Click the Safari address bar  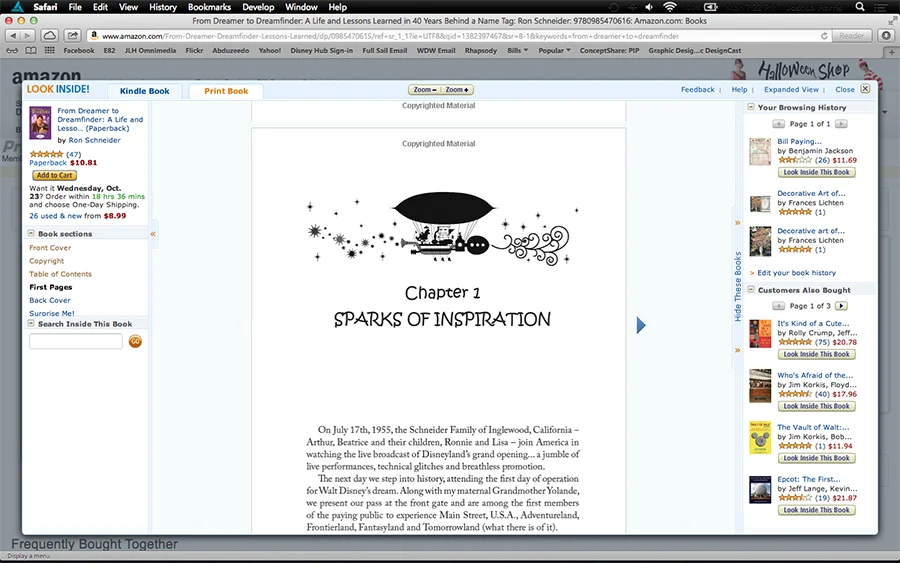[459, 36]
